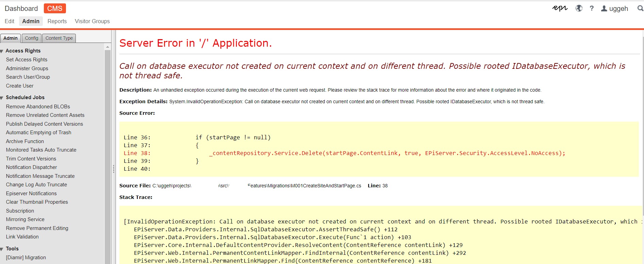Screen dimensions: 644x264
Task: Collapse the Access Rights section
Action: click(2, 51)
